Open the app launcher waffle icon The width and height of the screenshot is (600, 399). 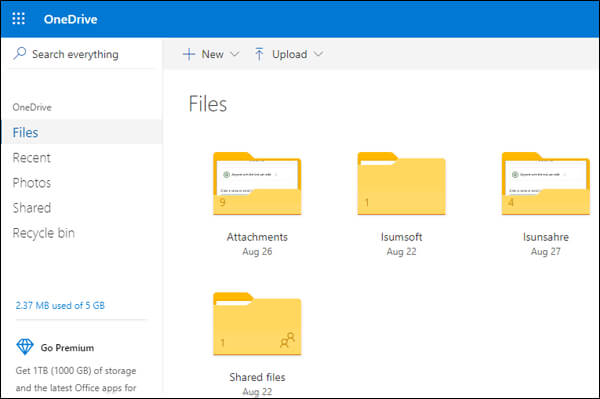(18, 18)
